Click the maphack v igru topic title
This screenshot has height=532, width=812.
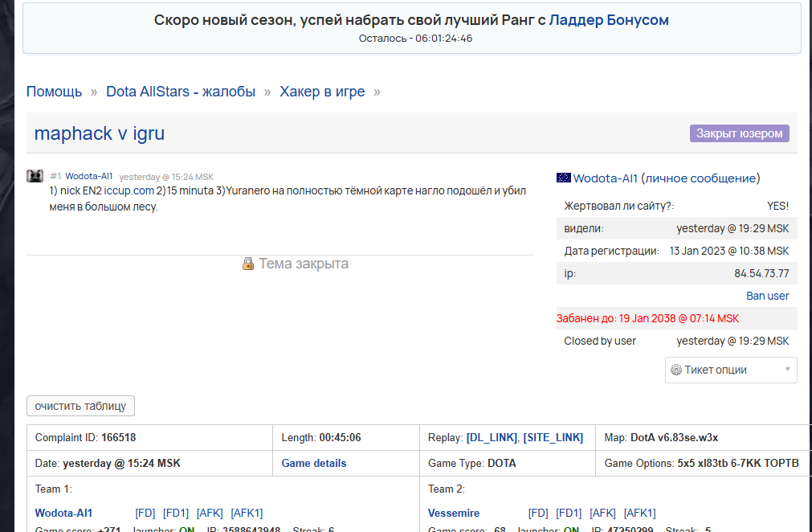[100, 133]
